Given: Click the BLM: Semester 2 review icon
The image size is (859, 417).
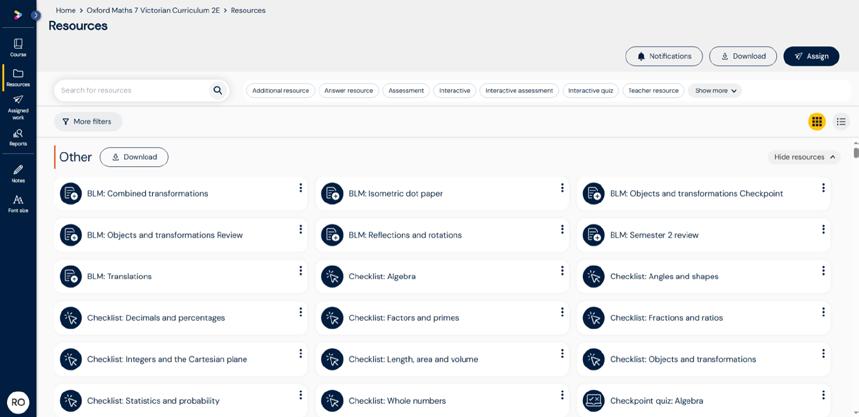Looking at the screenshot, I should (x=593, y=235).
